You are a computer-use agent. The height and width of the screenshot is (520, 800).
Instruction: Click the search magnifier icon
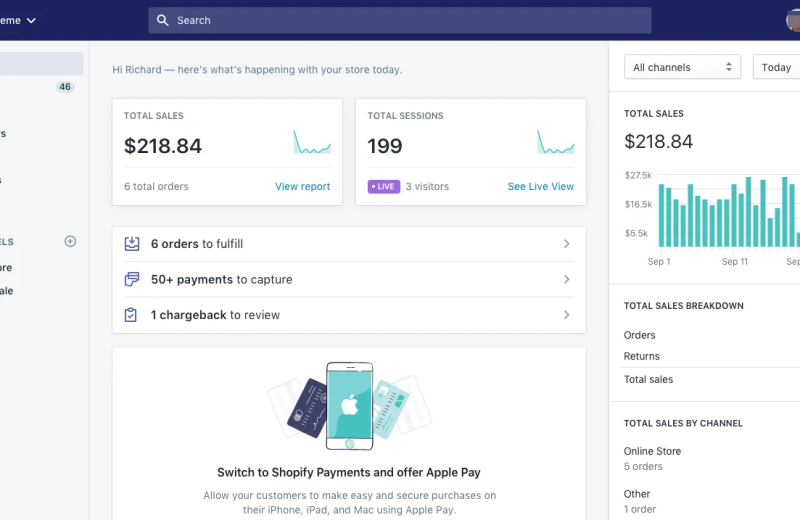click(x=162, y=20)
